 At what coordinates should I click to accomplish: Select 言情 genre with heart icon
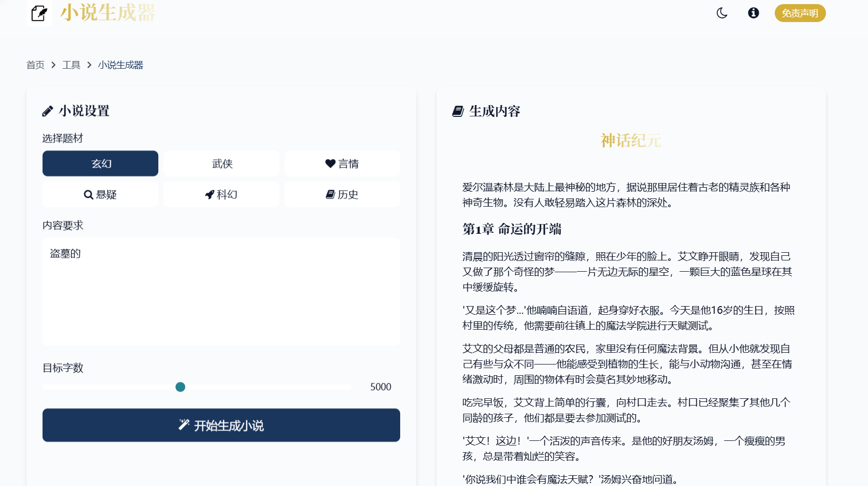tap(342, 164)
